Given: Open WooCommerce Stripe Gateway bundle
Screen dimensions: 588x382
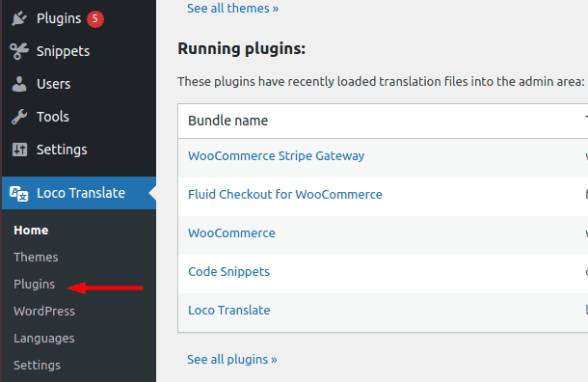Looking at the screenshot, I should click(x=277, y=155).
